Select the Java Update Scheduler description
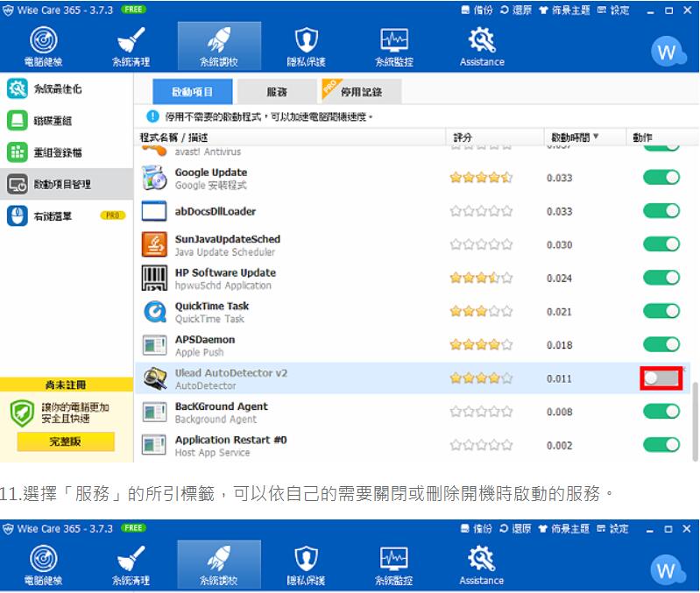 (x=225, y=252)
